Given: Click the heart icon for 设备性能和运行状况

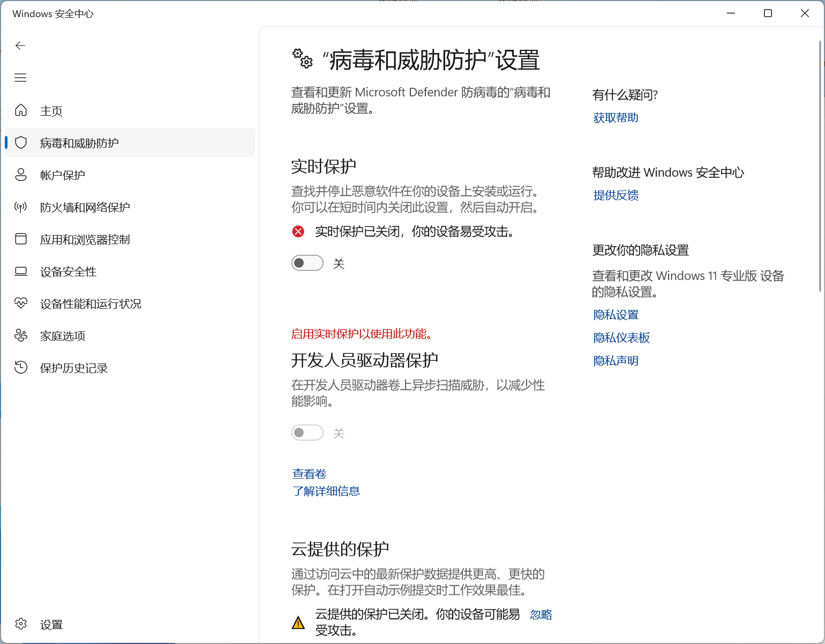Looking at the screenshot, I should tap(21, 303).
